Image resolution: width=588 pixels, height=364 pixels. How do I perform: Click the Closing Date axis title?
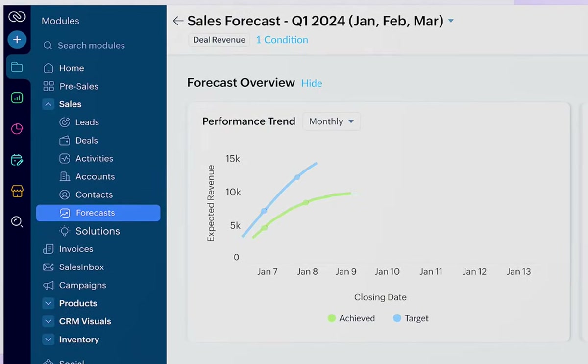(x=380, y=297)
